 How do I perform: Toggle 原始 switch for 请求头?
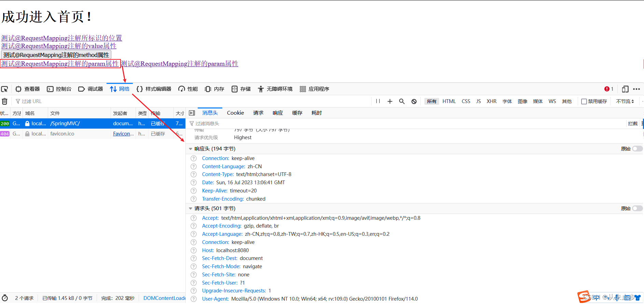click(x=637, y=208)
